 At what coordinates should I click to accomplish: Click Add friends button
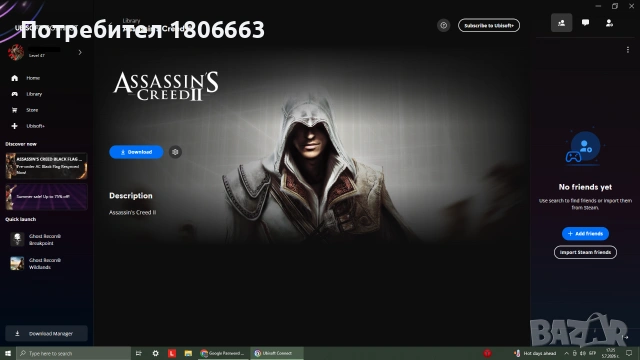[x=585, y=233]
